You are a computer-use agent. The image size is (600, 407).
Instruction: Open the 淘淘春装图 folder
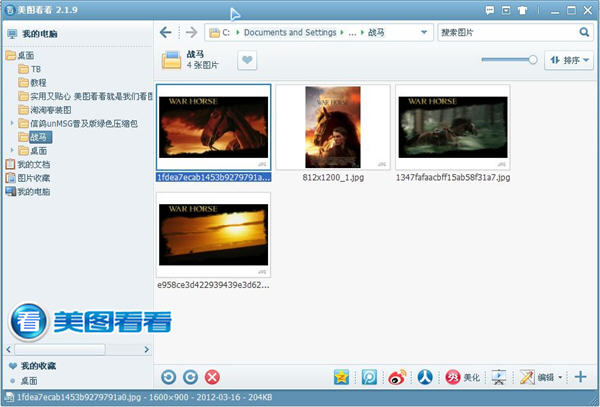(x=45, y=110)
